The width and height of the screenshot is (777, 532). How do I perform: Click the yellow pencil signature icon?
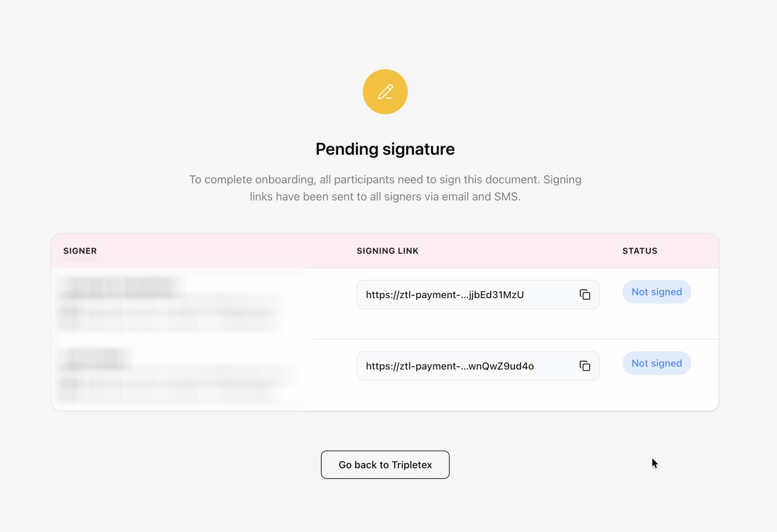pos(385,92)
